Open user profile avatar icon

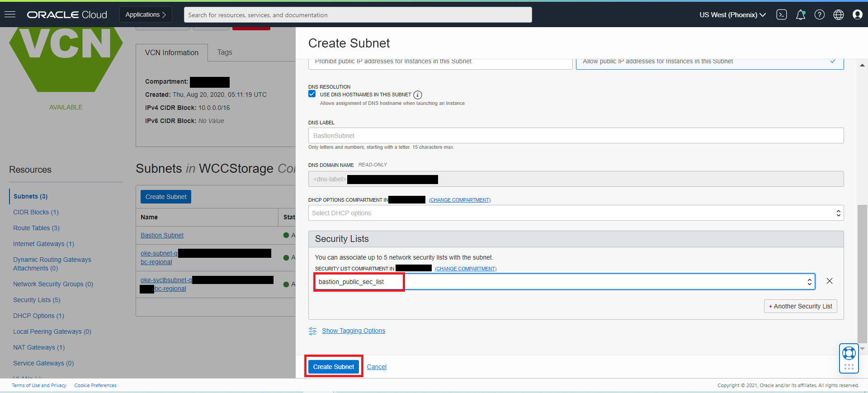[x=858, y=14]
